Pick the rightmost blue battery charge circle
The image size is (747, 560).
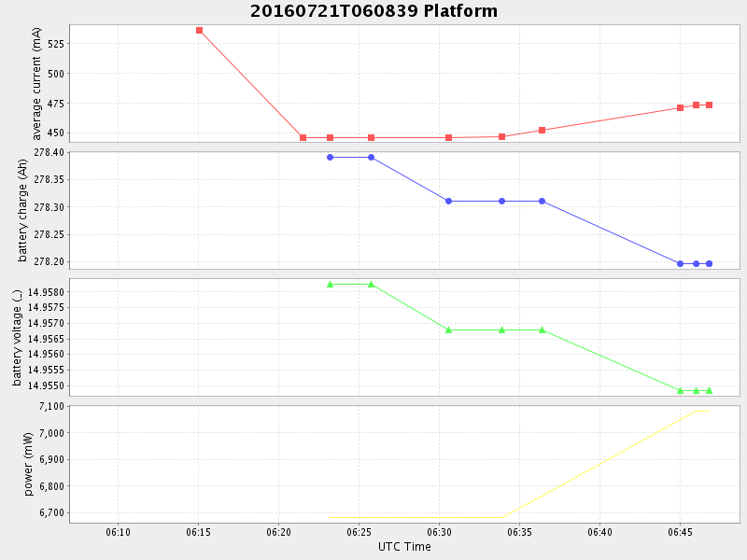coord(709,263)
